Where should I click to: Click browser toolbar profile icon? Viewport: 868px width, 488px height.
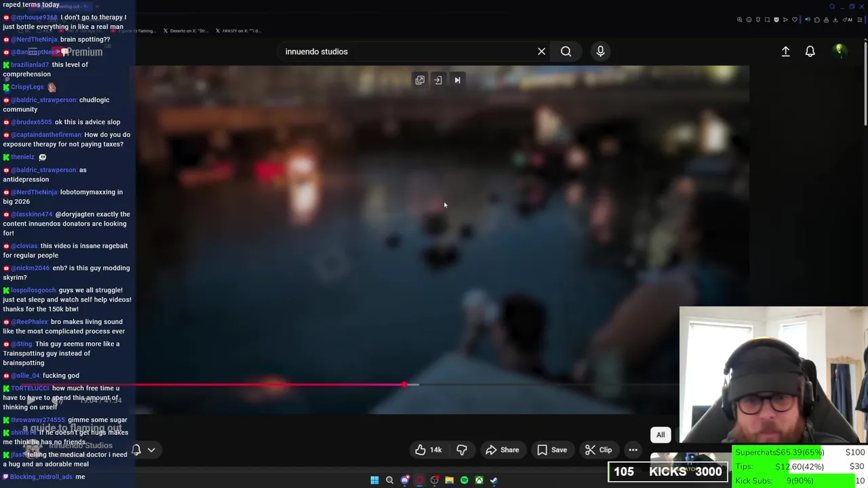click(x=826, y=20)
